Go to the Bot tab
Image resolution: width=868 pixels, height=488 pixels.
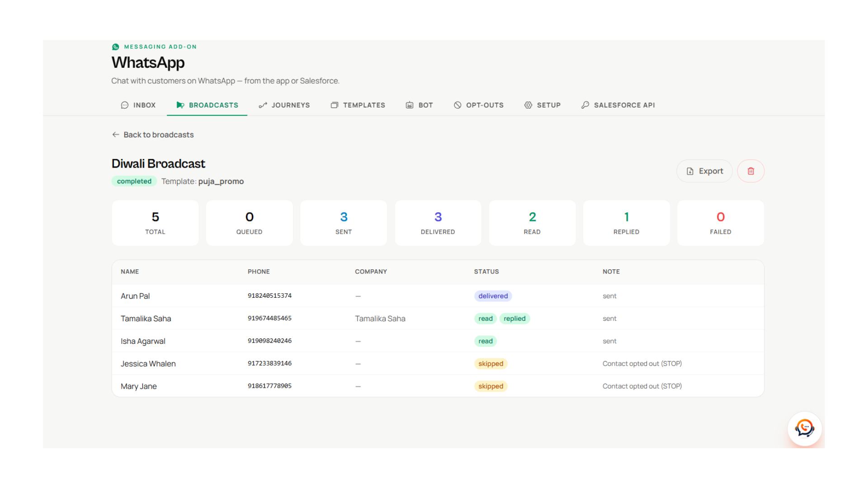pos(419,105)
